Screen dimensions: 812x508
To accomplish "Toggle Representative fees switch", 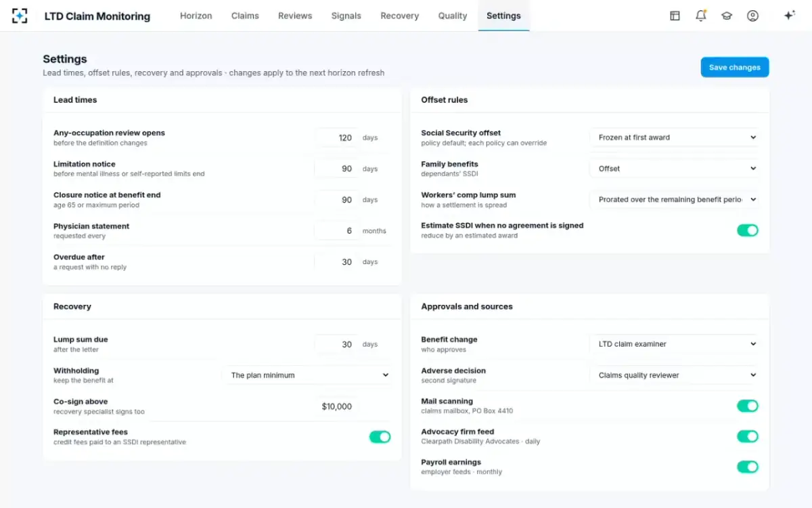I will 380,437.
